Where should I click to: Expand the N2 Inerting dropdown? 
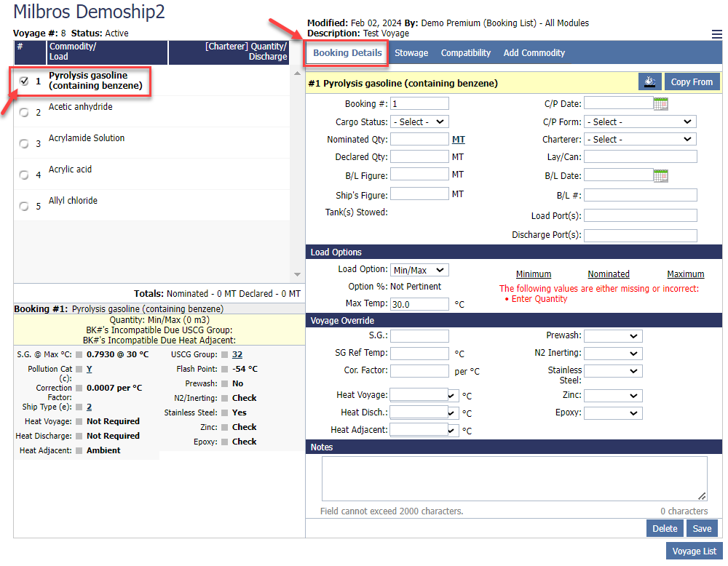[613, 354]
